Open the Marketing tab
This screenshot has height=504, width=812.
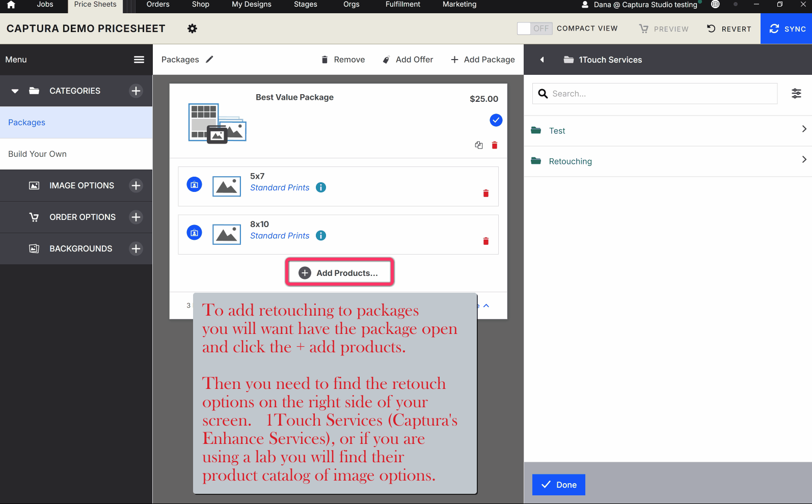[x=459, y=5]
